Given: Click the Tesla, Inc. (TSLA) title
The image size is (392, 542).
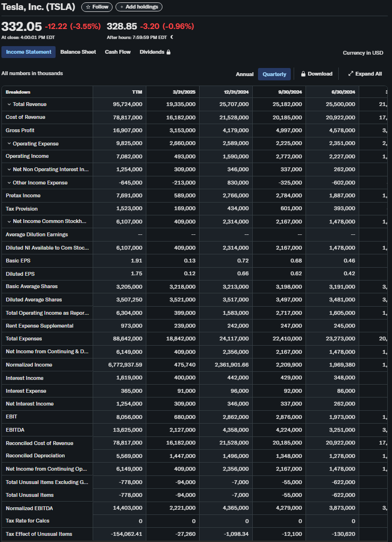Looking at the screenshot, I should pyautogui.click(x=38, y=7).
